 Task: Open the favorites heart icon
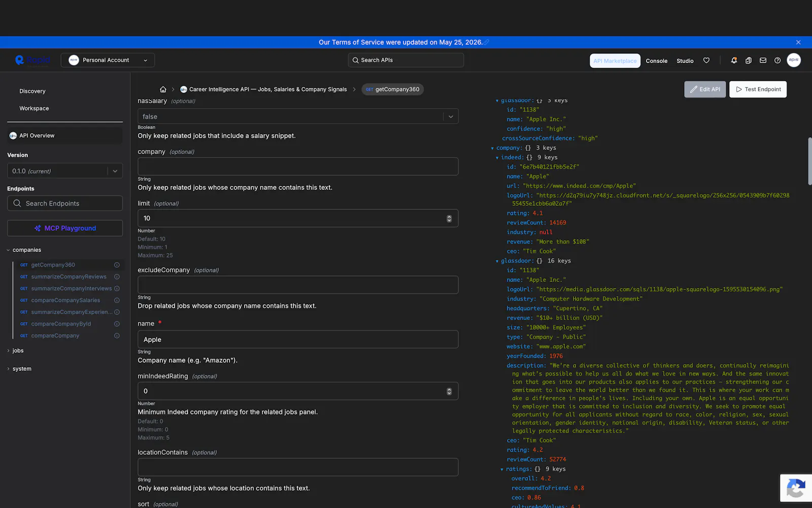click(706, 60)
